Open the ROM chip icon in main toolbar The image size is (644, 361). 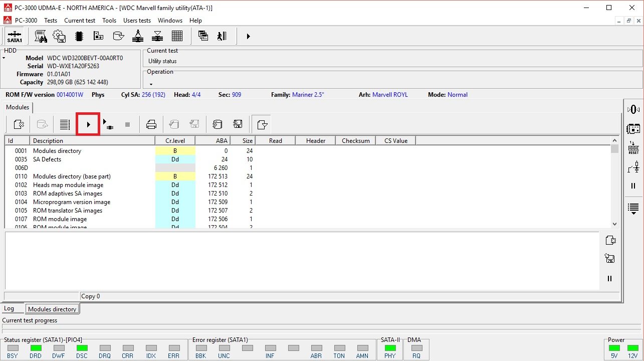(79, 36)
